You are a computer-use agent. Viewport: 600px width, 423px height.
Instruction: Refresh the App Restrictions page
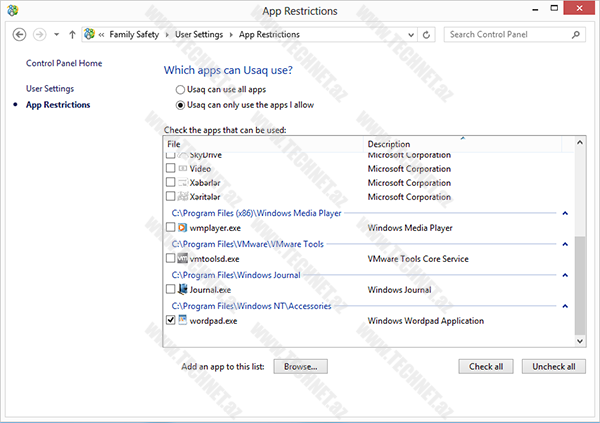click(x=427, y=34)
